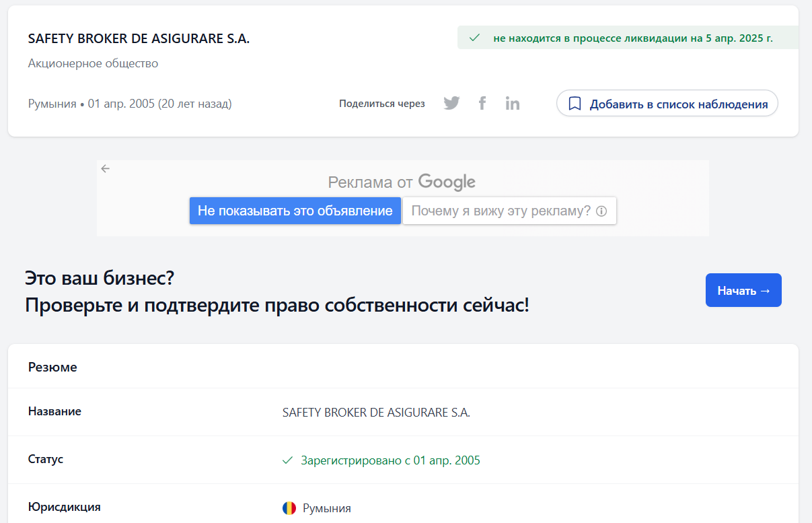Add company to watchlist 'Добавить в список наблюдения'
This screenshot has width=812, height=523.
(667, 104)
